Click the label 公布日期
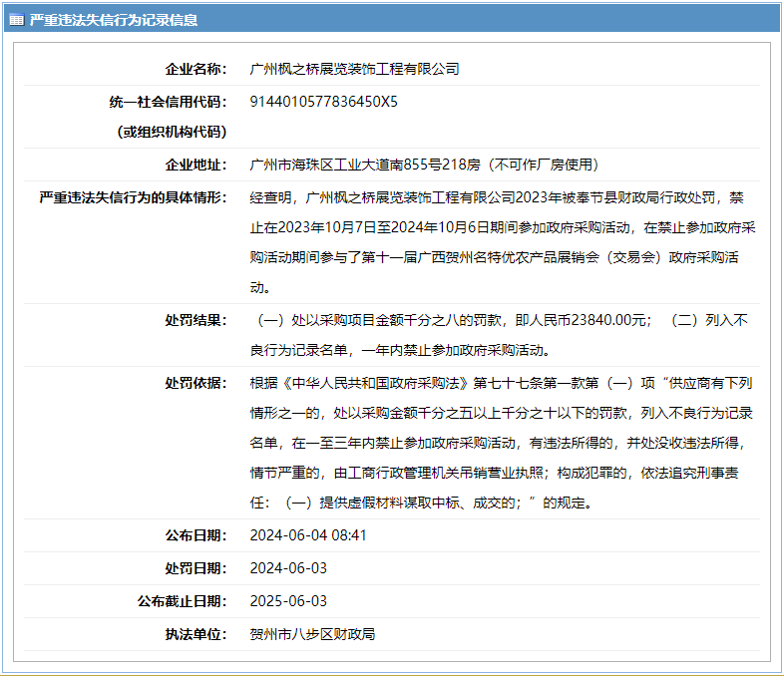 (196, 535)
